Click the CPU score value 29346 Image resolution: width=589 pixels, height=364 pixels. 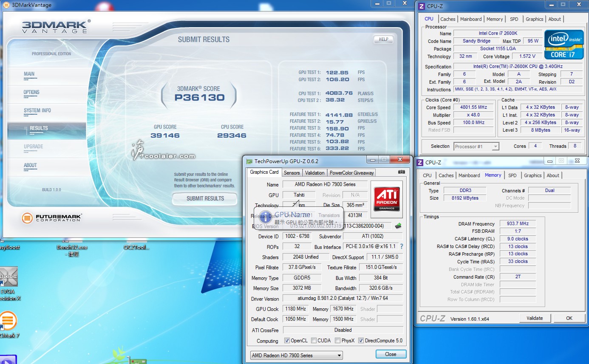click(232, 135)
